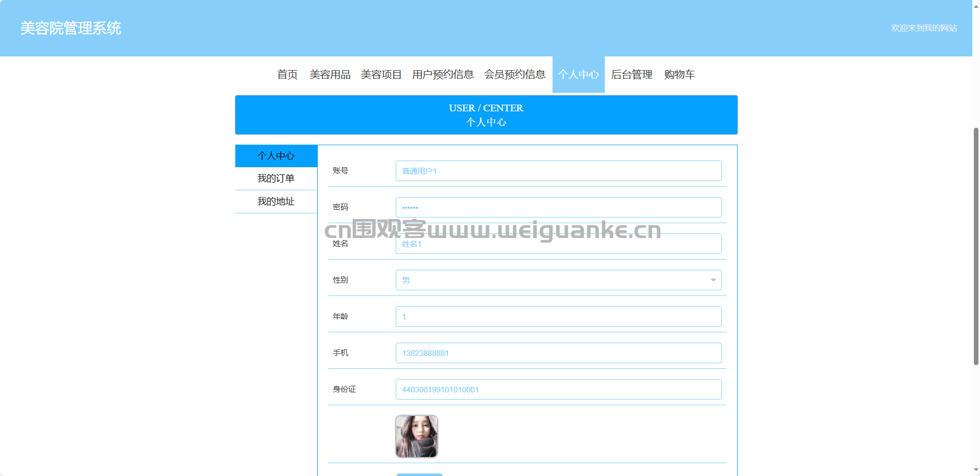Click the 姓名 input field
This screenshot has width=980, height=476.
point(558,244)
